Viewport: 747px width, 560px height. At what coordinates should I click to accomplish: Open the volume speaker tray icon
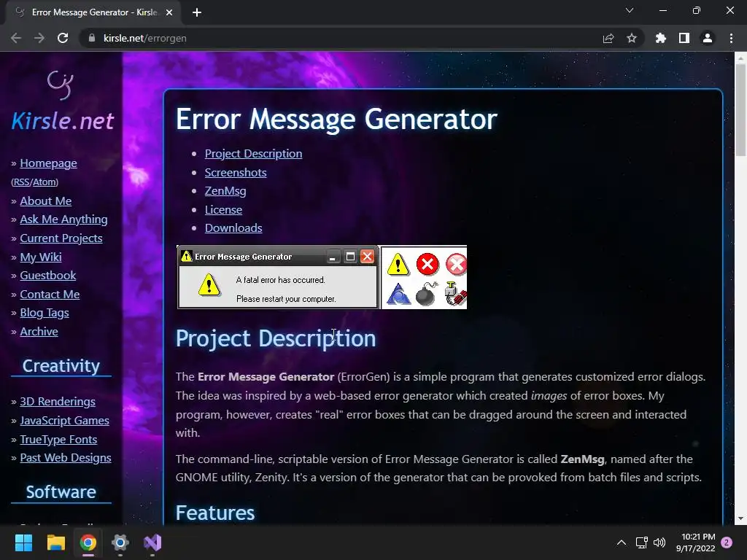pos(659,542)
